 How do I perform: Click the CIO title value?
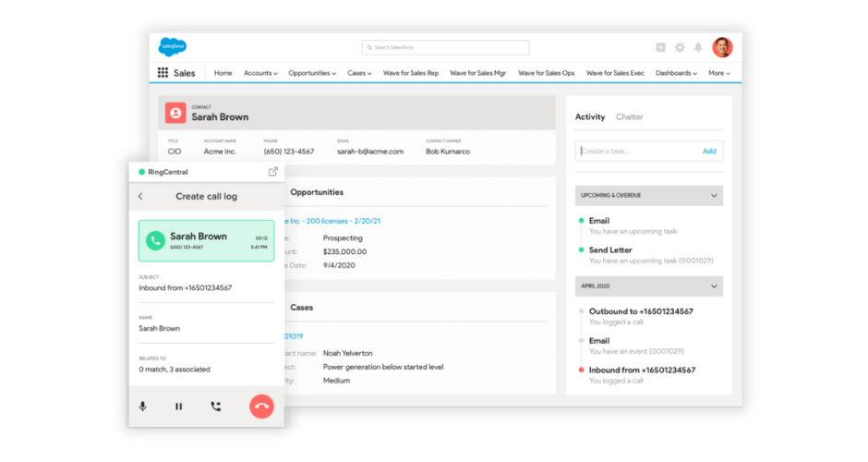click(x=175, y=152)
